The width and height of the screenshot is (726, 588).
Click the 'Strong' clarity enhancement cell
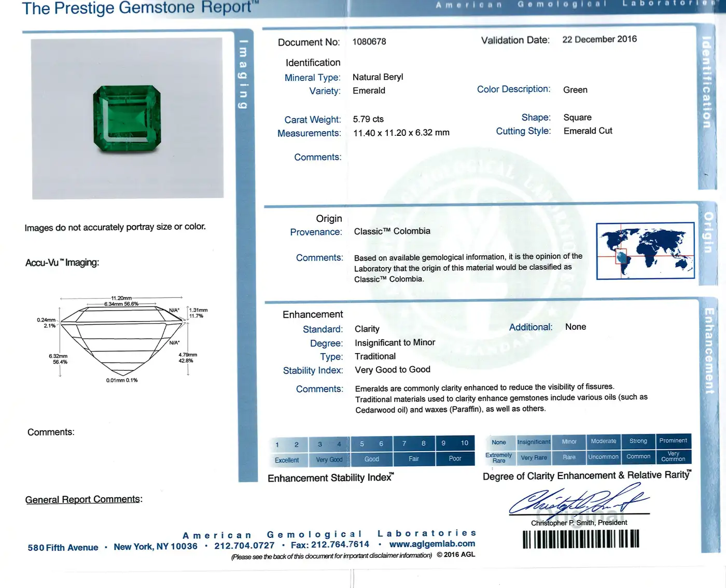pos(638,441)
